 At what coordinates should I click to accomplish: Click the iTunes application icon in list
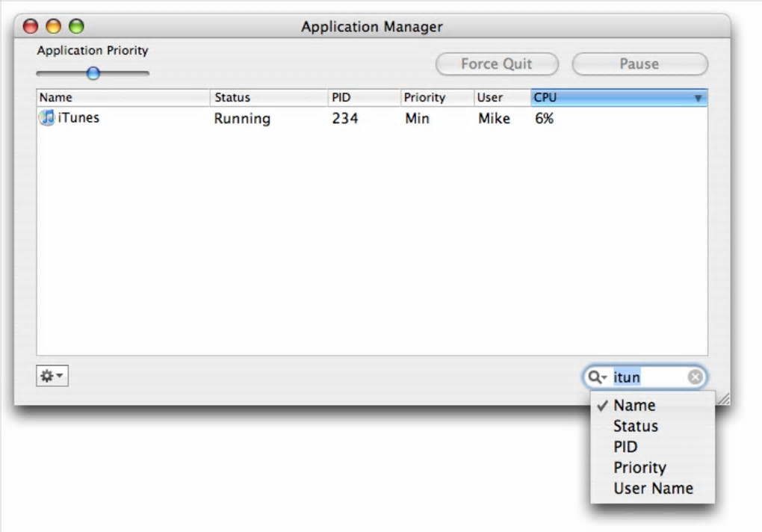tap(46, 117)
